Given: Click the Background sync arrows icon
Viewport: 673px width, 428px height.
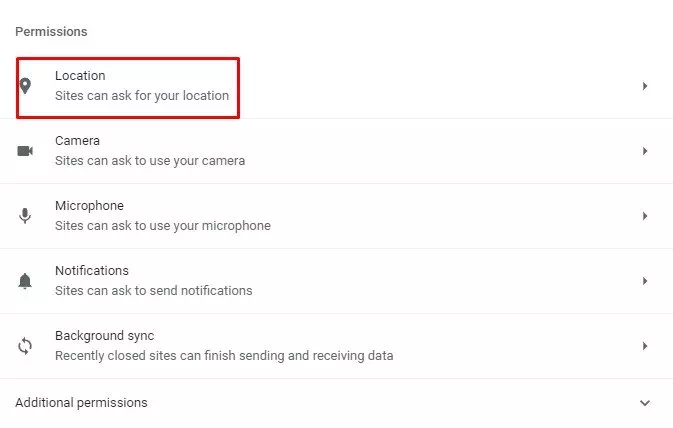Looking at the screenshot, I should (x=26, y=346).
